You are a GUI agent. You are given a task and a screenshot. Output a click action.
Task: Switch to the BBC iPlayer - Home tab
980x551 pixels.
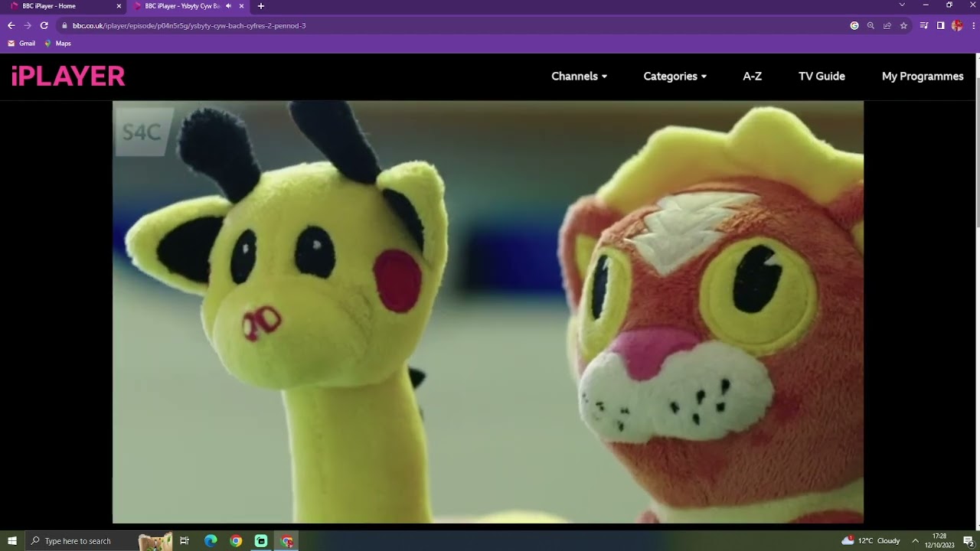(64, 6)
